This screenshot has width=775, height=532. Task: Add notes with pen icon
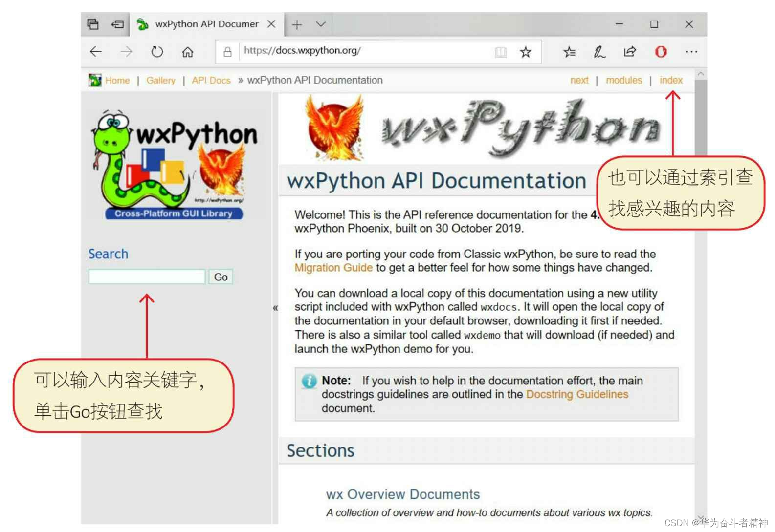click(x=599, y=52)
